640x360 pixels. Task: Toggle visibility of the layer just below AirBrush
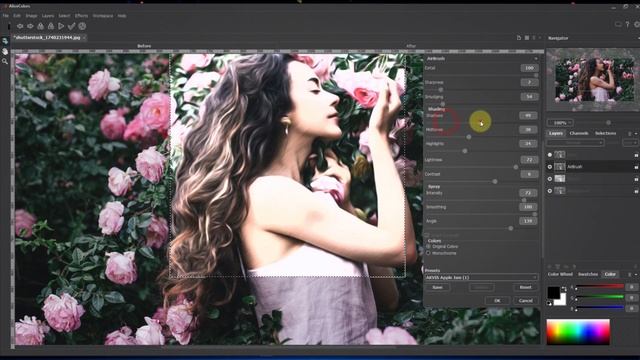point(550,179)
